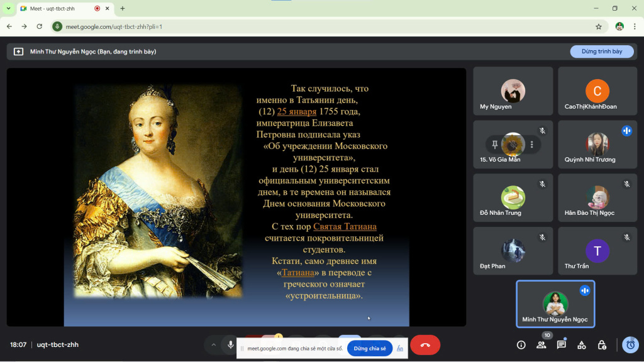This screenshot has width=644, height=362.
Task: Select the Meet - uqt-tbct-zhh tab
Action: tap(65, 8)
